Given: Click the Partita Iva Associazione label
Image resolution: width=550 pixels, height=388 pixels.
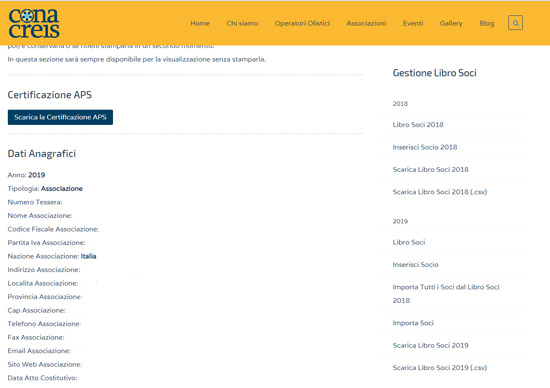Looking at the screenshot, I should point(46,243).
